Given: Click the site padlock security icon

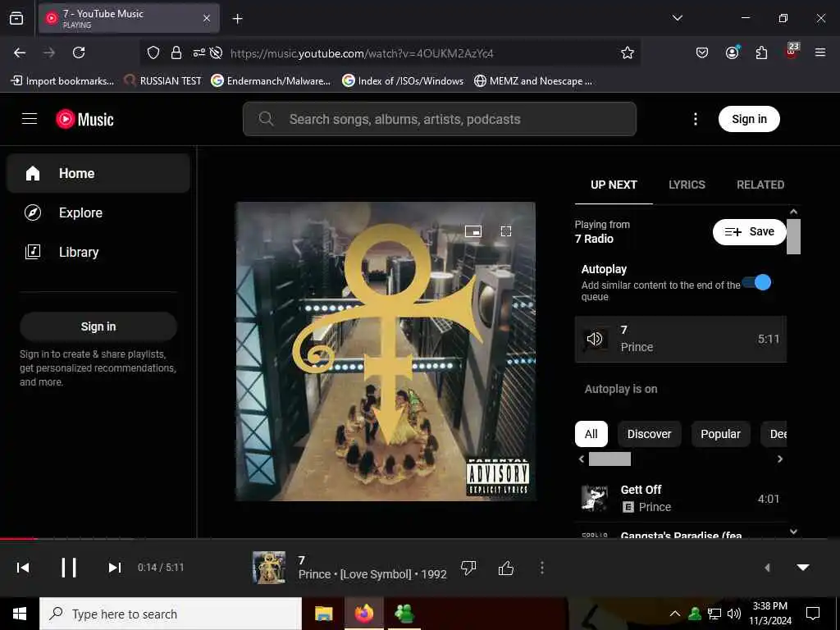Looking at the screenshot, I should [x=176, y=52].
